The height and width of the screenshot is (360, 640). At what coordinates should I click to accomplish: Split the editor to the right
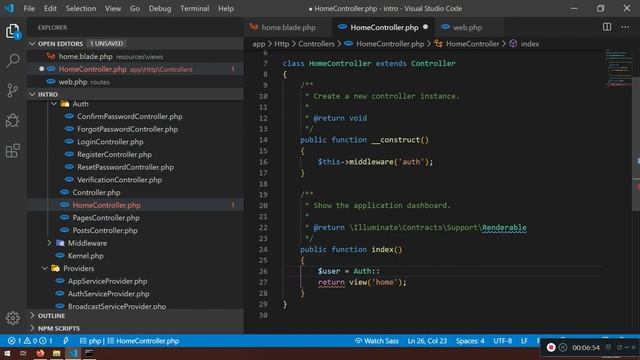point(607,27)
